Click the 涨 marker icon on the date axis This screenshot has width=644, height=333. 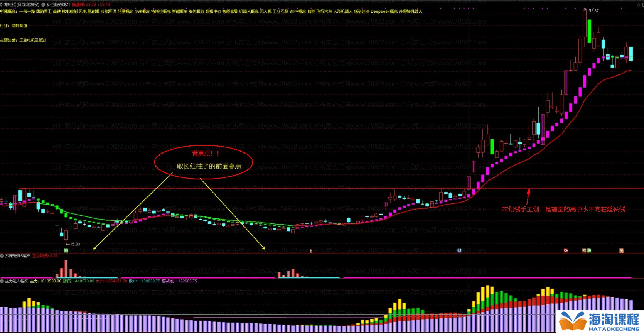(x=566, y=251)
